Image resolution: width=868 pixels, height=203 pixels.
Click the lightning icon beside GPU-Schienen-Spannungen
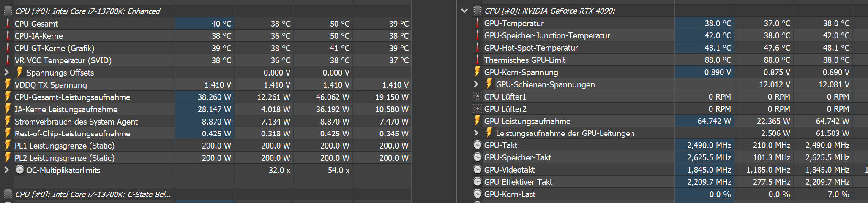(489, 84)
